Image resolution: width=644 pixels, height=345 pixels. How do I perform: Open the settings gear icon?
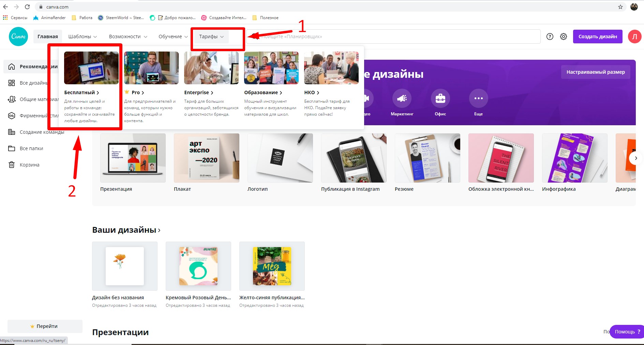point(564,37)
